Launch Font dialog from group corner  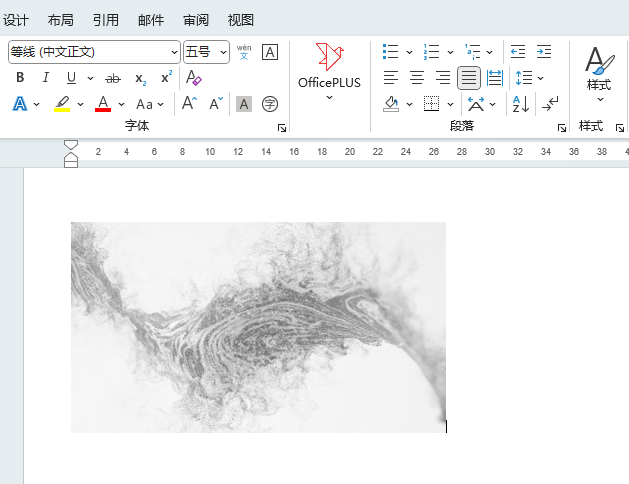tap(282, 128)
